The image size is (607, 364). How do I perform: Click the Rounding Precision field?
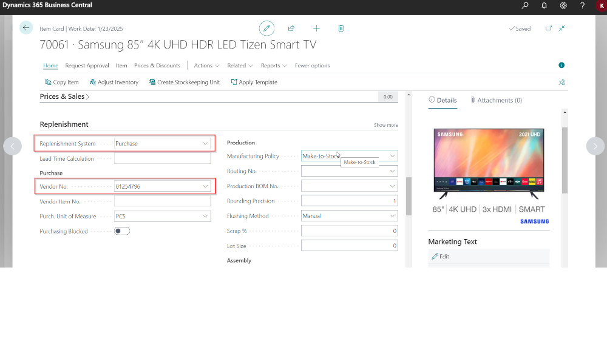[350, 201]
